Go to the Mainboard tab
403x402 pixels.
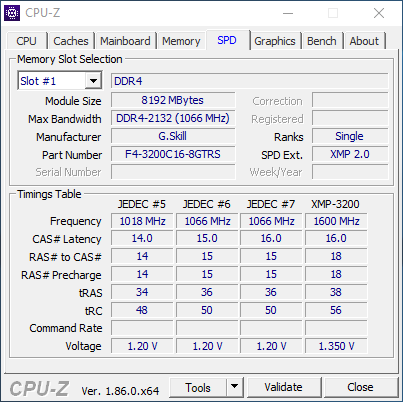click(x=125, y=41)
